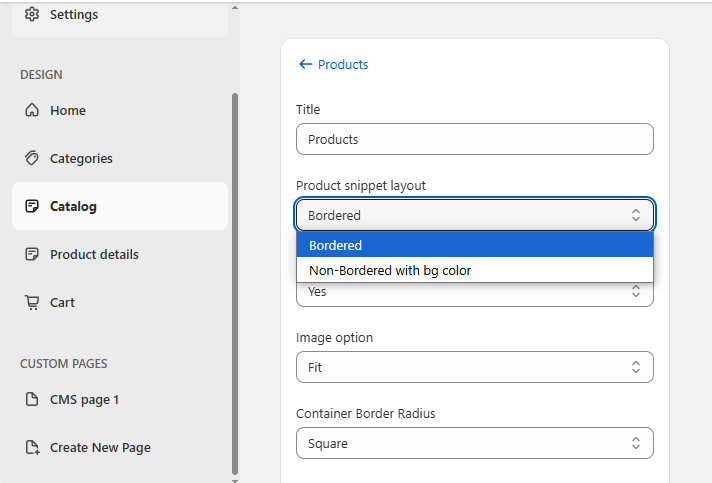Click the Home house icon

pyautogui.click(x=32, y=110)
